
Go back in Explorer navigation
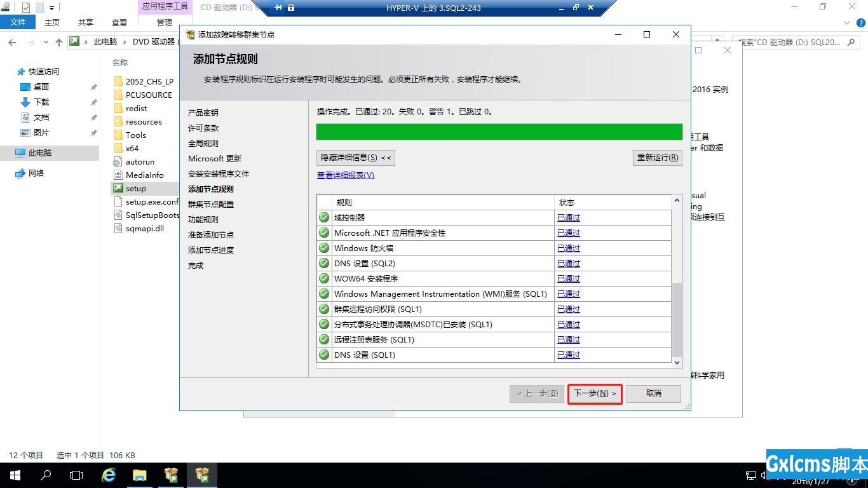pyautogui.click(x=12, y=42)
